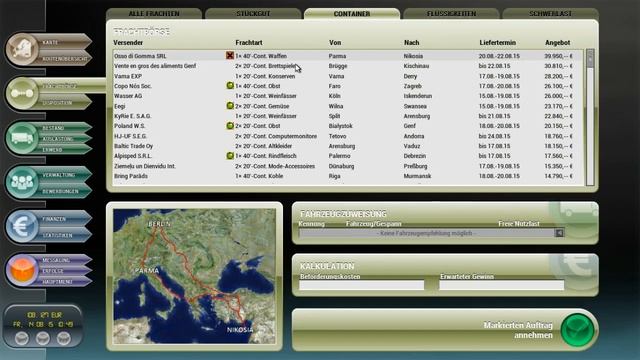Select the 'Baltic Trade Oy' freight row
Screen dimensions: 640x360
[349, 146]
